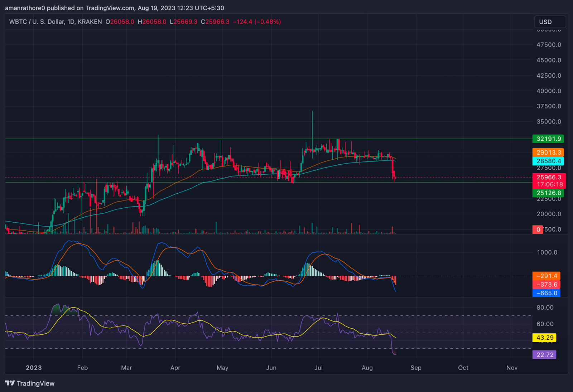Click the 80.00 RSI scale value
Screen dimensions: 573x392
(x=545, y=308)
